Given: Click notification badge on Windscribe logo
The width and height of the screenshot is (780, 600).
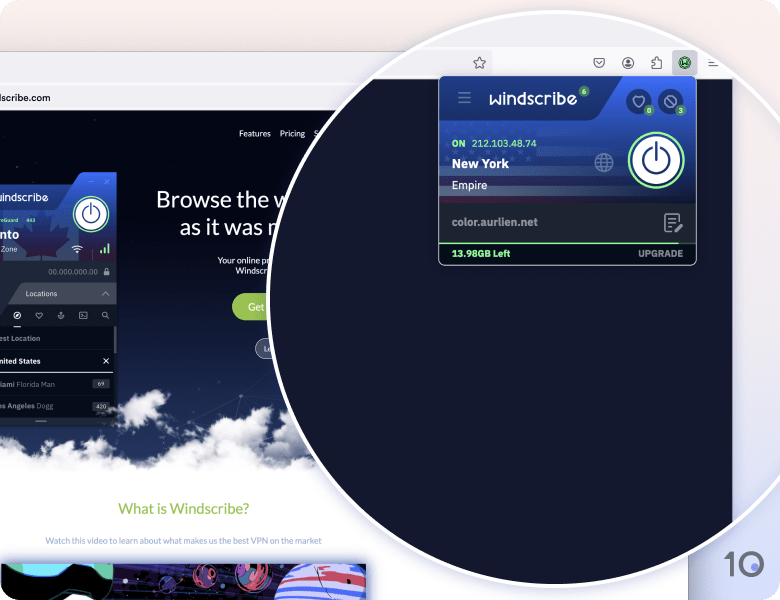Looking at the screenshot, I should [x=584, y=91].
